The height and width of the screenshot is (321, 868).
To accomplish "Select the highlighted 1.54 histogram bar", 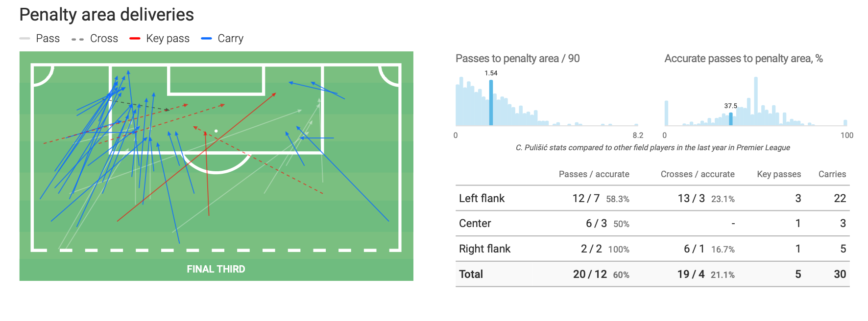I will pyautogui.click(x=491, y=103).
